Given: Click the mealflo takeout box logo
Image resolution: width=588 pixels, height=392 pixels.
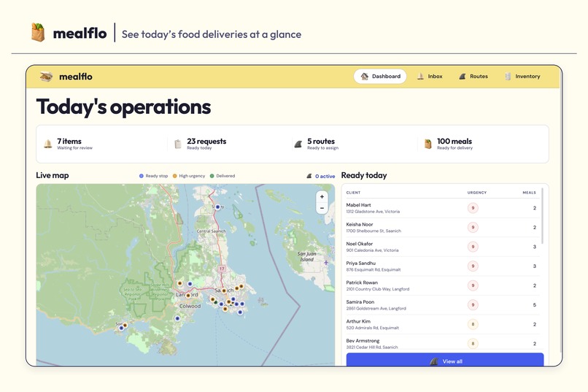Looking at the screenshot, I should [46, 77].
